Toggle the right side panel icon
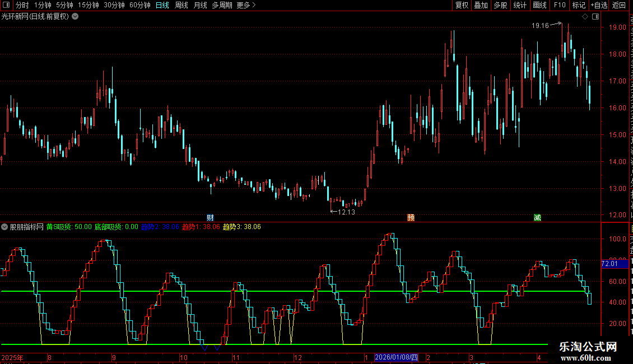 595,17
